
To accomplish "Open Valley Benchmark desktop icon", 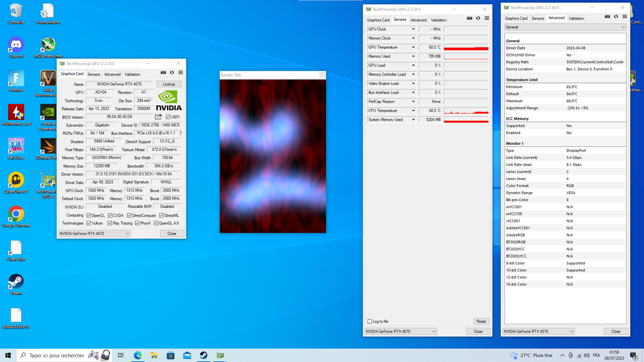I will pyautogui.click(x=48, y=83).
